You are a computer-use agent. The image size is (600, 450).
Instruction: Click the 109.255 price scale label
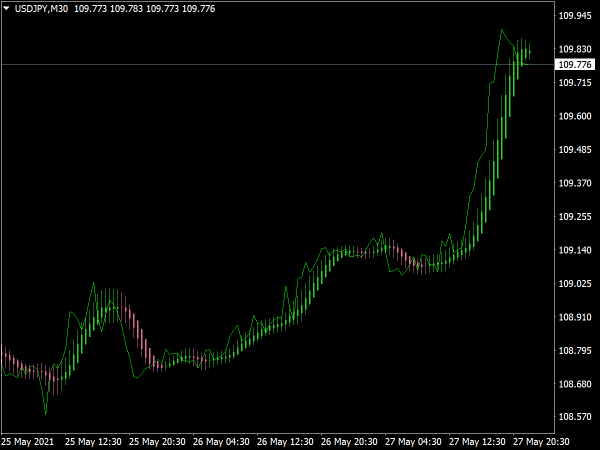point(575,217)
